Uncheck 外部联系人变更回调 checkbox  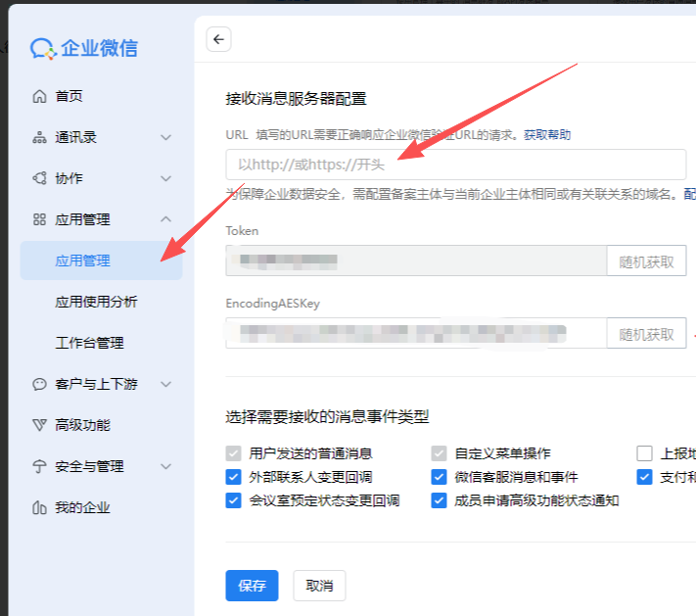[x=234, y=477]
